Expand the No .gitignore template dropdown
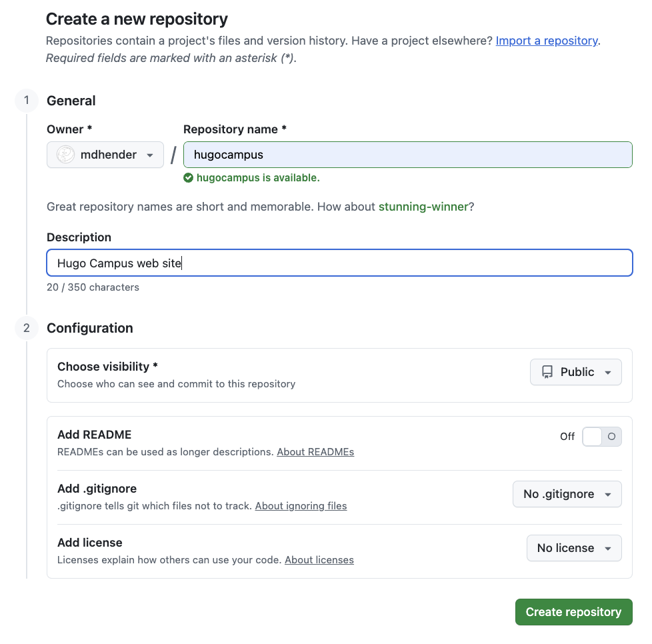The width and height of the screenshot is (652, 644). pos(567,494)
